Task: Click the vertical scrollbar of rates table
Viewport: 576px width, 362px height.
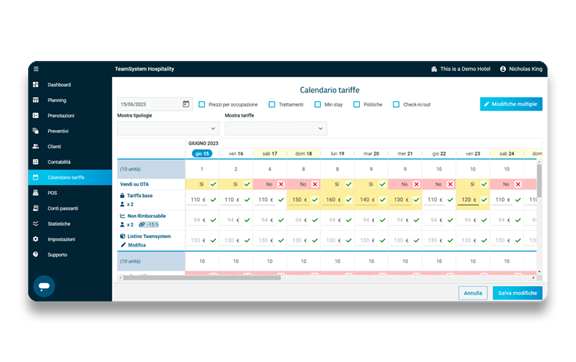Action: (x=539, y=181)
